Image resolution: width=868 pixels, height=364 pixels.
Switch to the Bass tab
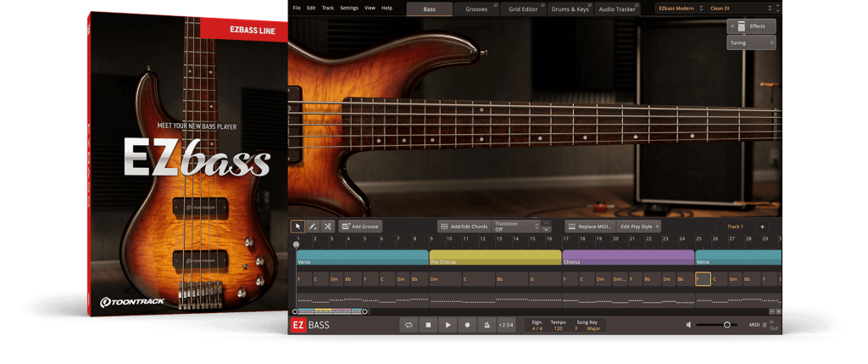pyautogui.click(x=430, y=8)
